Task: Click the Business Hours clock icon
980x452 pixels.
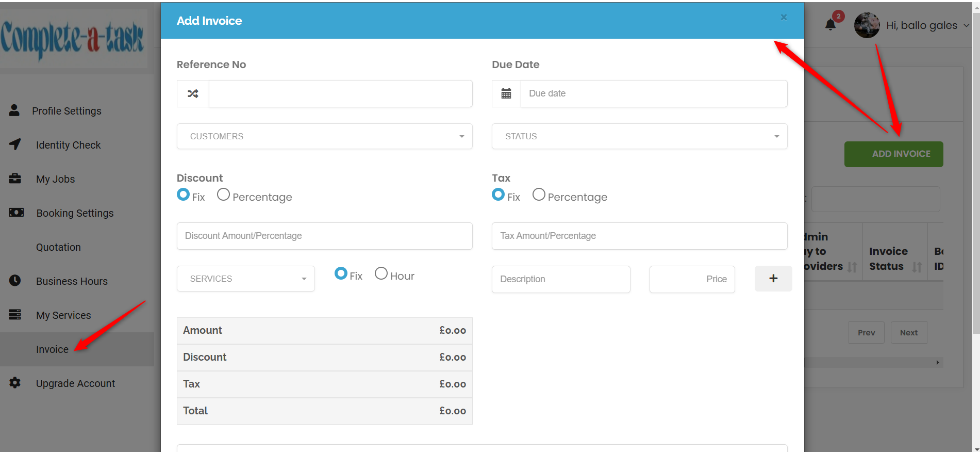Action: click(15, 280)
